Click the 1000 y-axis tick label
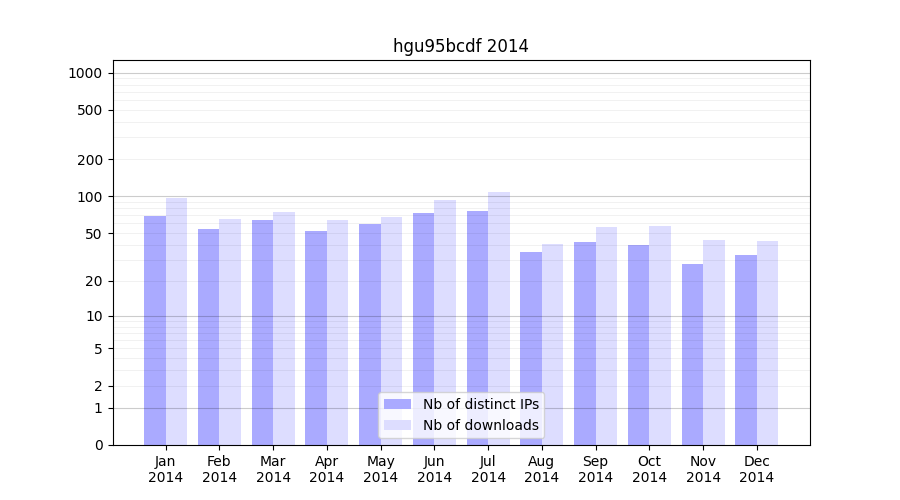The height and width of the screenshot is (500, 900). (x=85, y=73)
